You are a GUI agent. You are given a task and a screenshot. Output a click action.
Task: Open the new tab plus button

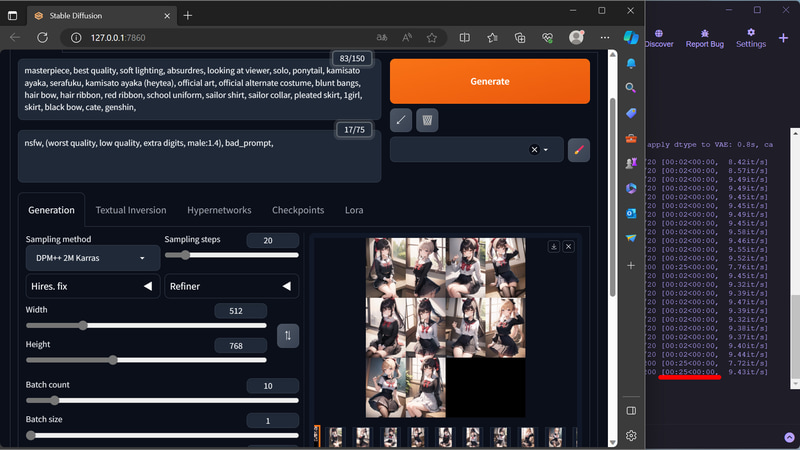tap(188, 15)
